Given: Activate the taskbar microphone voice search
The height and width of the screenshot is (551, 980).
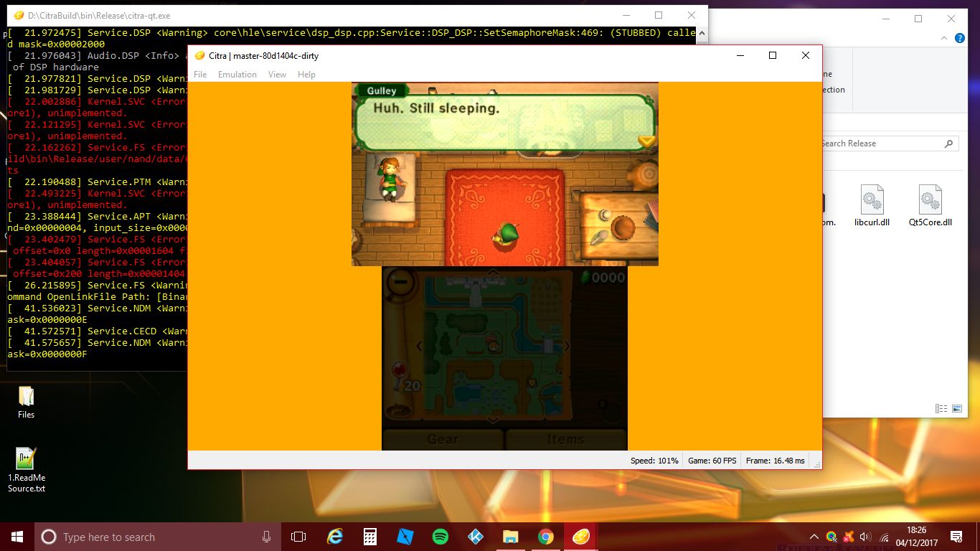Looking at the screenshot, I should click(x=267, y=537).
